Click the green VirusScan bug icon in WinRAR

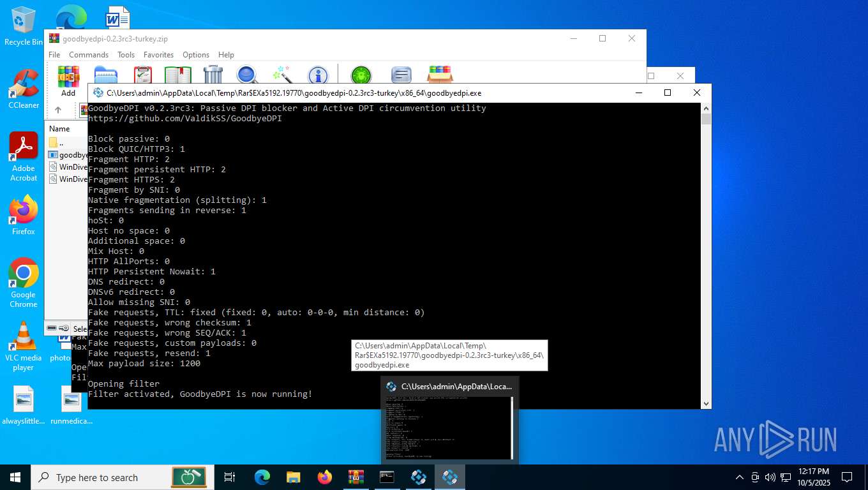[361, 75]
